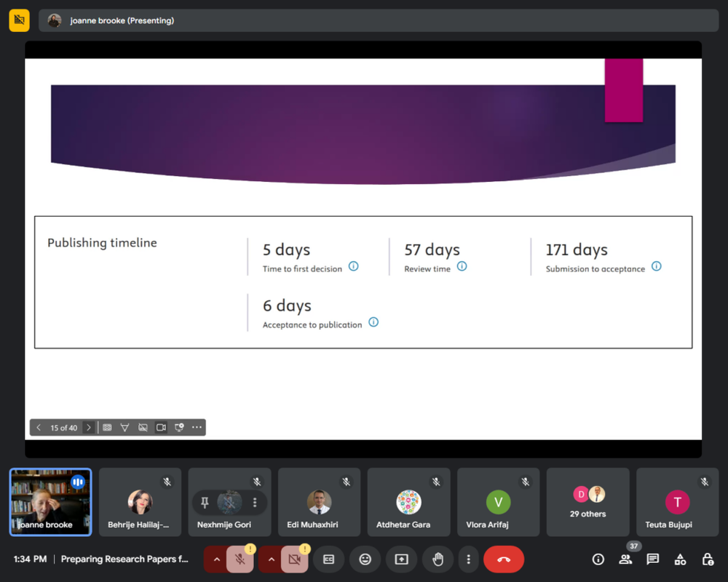The image size is (728, 582).
Task: Open the meeting chat panel
Action: click(653, 559)
